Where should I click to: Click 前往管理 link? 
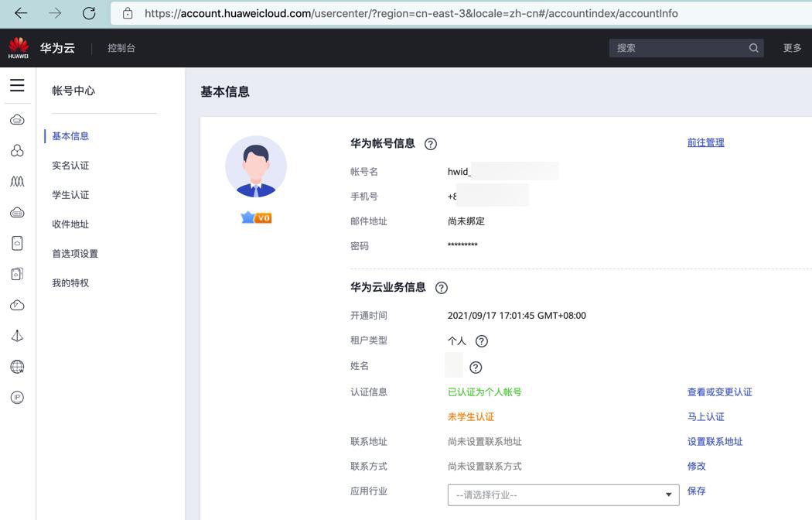[x=705, y=142]
